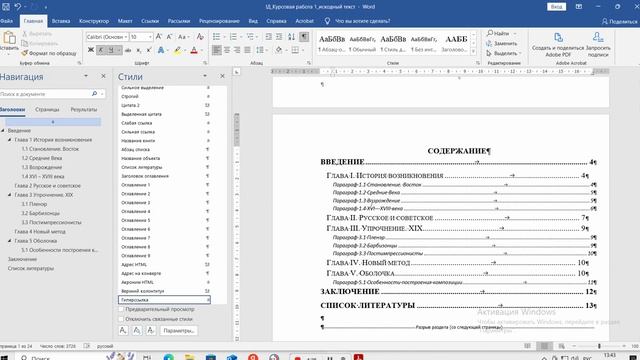
Task: Click the Параметры... button in Styles
Action: click(x=179, y=331)
